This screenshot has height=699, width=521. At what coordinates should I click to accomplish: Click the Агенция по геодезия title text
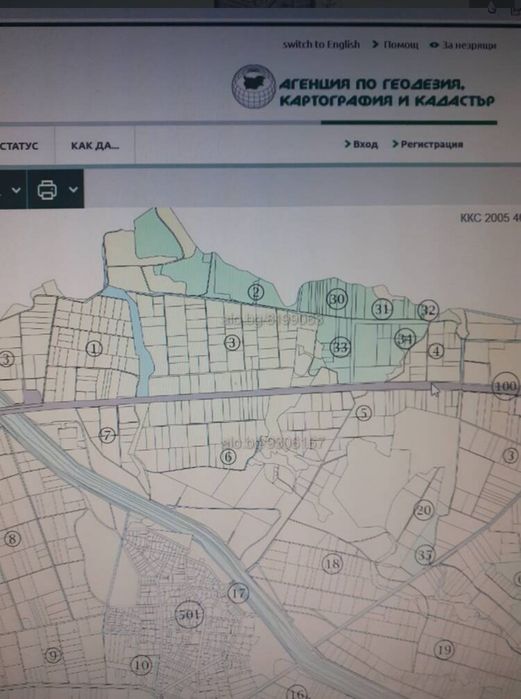pyautogui.click(x=387, y=92)
